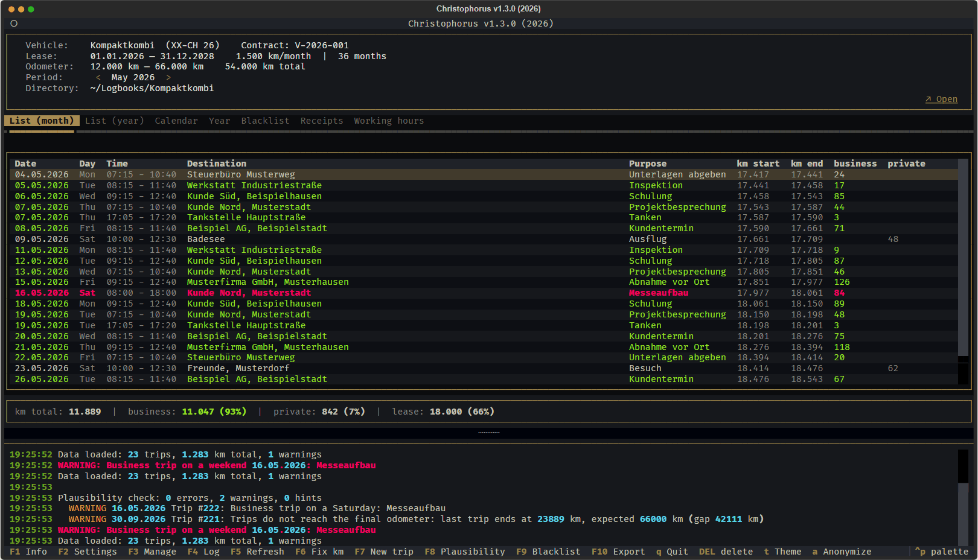Open the Working hours tab

point(389,121)
